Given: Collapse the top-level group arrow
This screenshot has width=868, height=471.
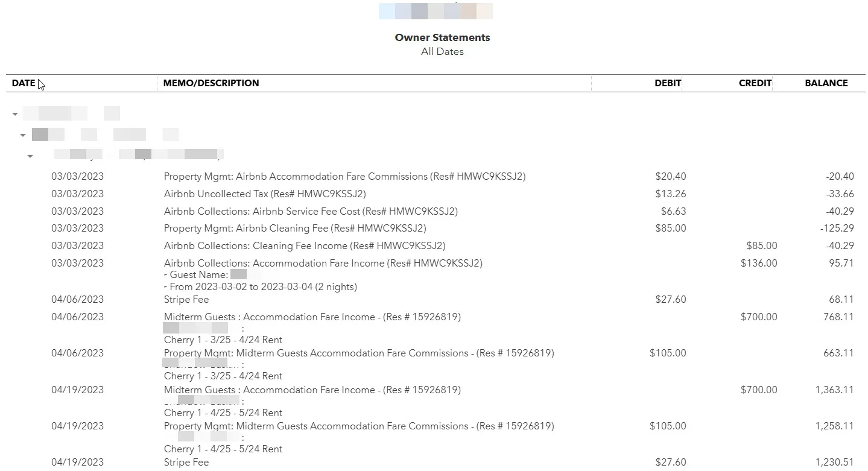Looking at the screenshot, I should click(15, 114).
